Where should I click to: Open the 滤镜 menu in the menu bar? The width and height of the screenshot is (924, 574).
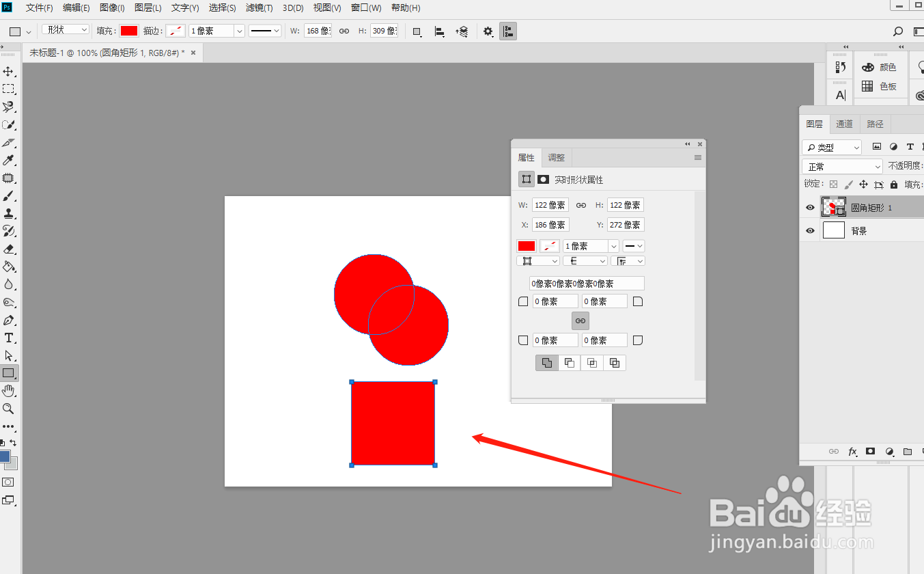click(x=258, y=8)
